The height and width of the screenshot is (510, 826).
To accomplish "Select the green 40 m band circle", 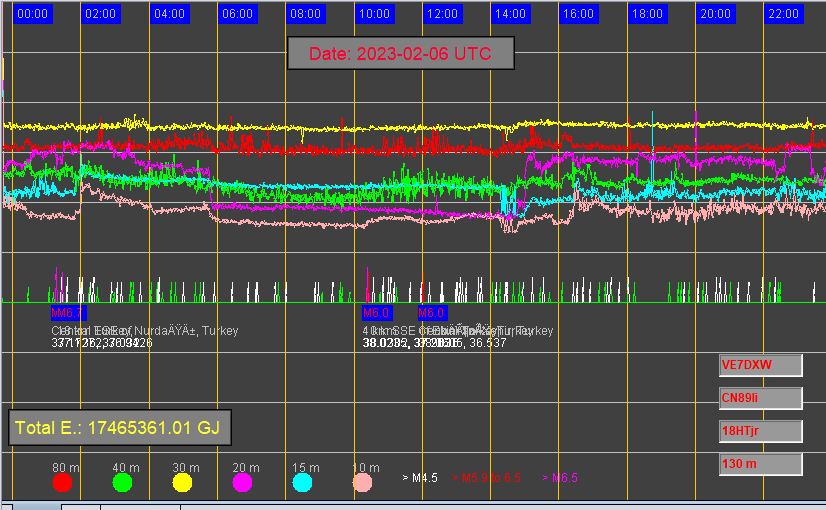I will tap(123, 483).
